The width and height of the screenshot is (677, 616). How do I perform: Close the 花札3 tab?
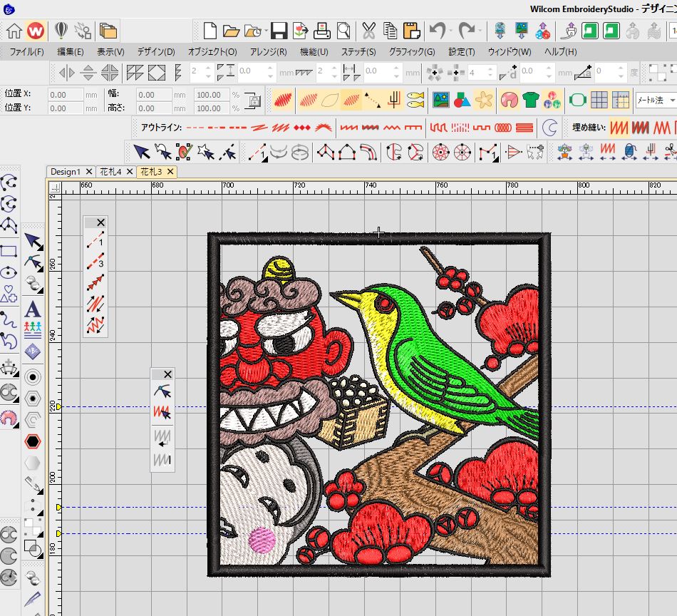point(170,172)
